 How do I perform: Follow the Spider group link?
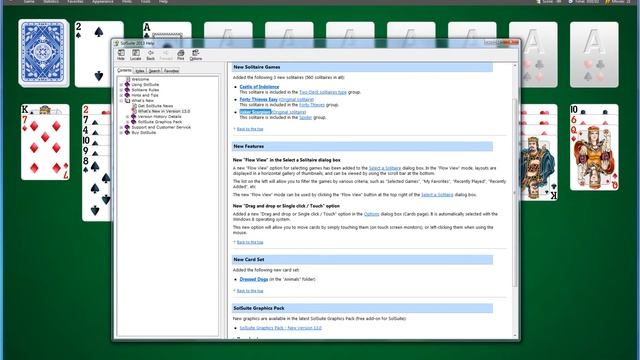tap(305, 118)
